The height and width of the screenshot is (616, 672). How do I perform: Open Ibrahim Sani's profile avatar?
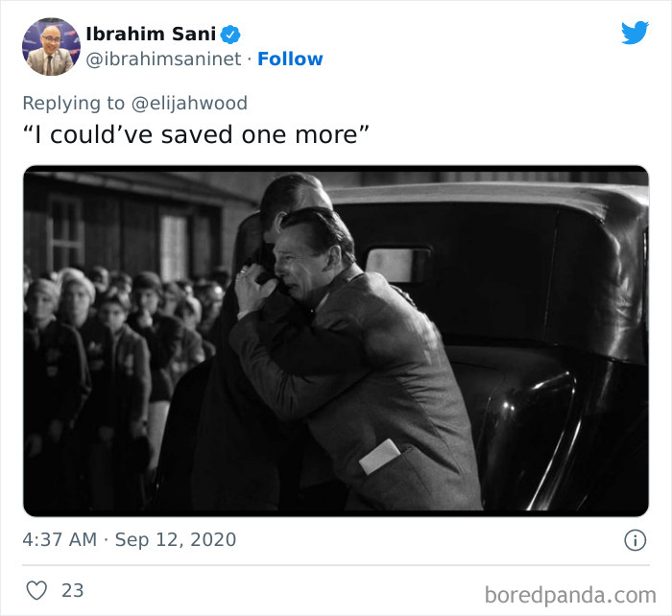pyautogui.click(x=51, y=46)
